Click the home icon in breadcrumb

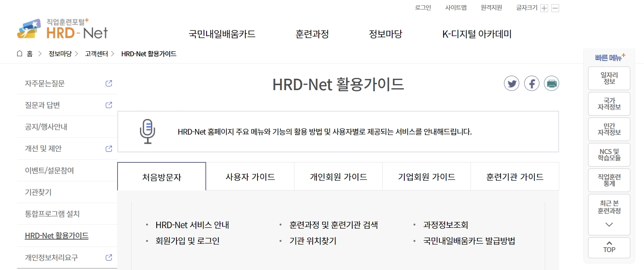click(x=20, y=54)
